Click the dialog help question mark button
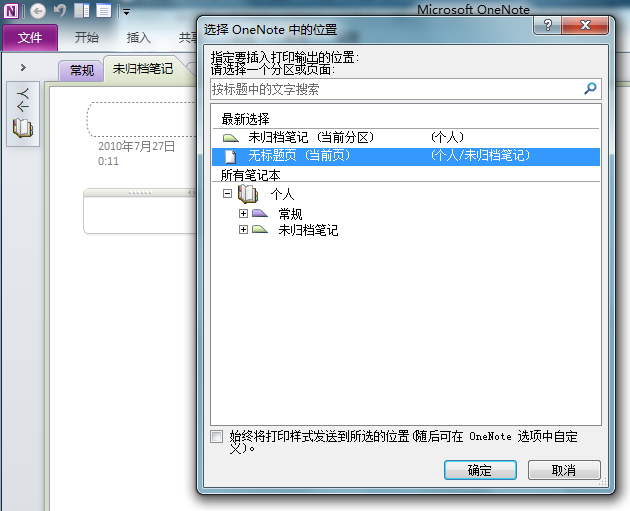630x511 pixels. point(546,24)
